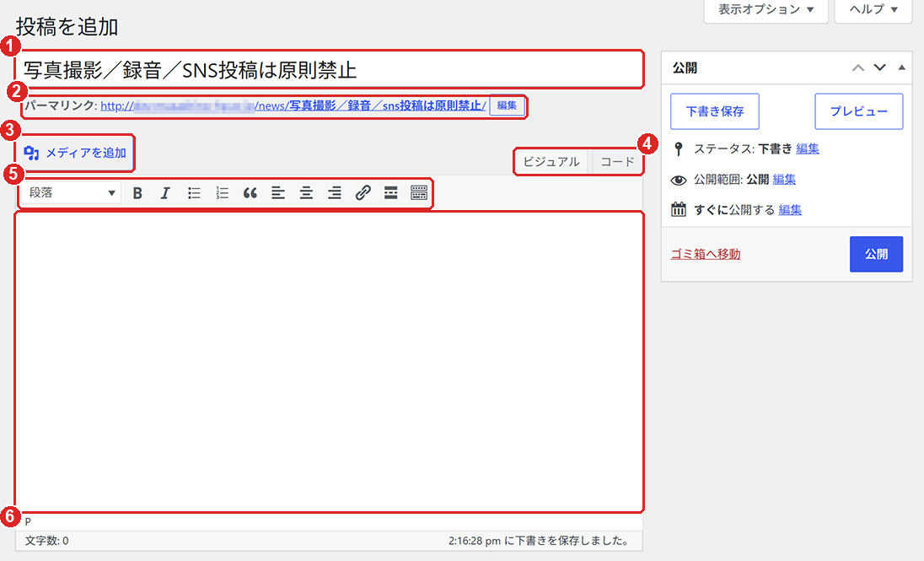The height and width of the screenshot is (561, 924).
Task: Switch to the コード editor tab
Action: coord(617,162)
